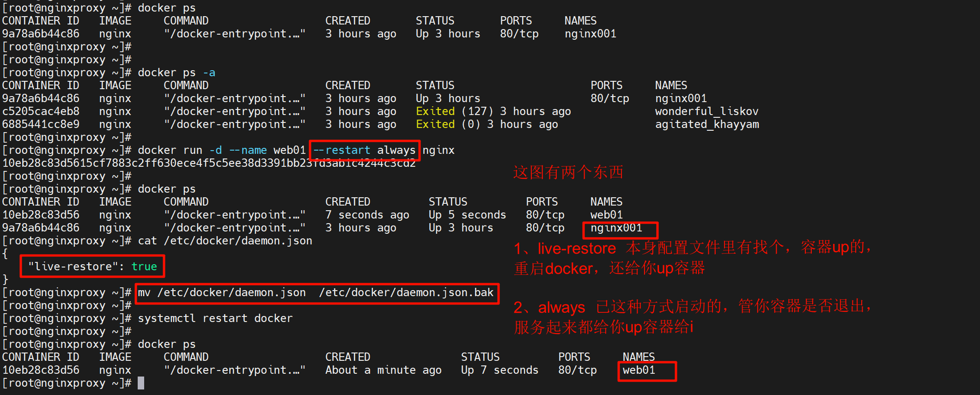Select container ID c5205cac4eb8

click(41, 112)
